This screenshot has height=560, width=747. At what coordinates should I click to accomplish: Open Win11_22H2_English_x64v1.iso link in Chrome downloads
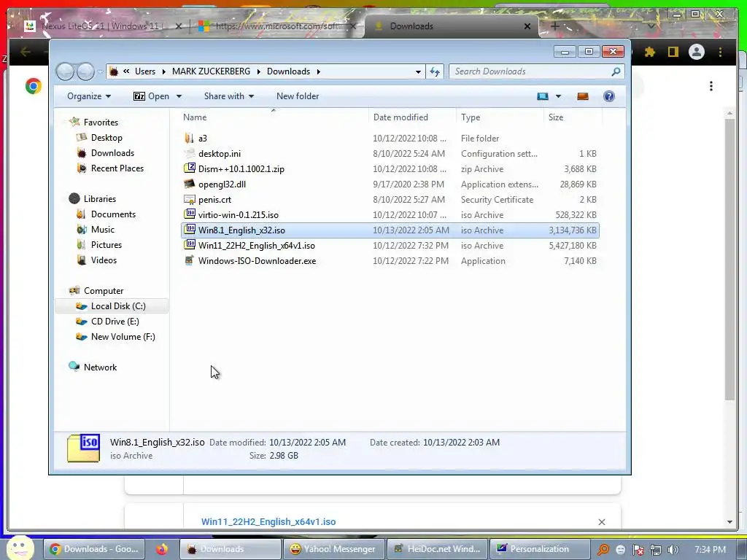268,521
